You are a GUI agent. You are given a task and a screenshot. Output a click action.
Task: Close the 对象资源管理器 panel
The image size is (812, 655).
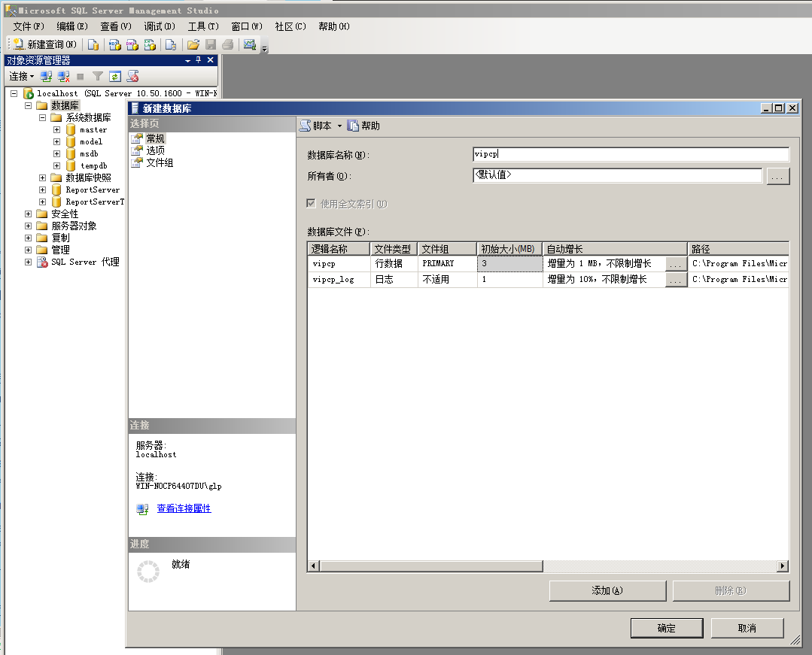pos(210,60)
